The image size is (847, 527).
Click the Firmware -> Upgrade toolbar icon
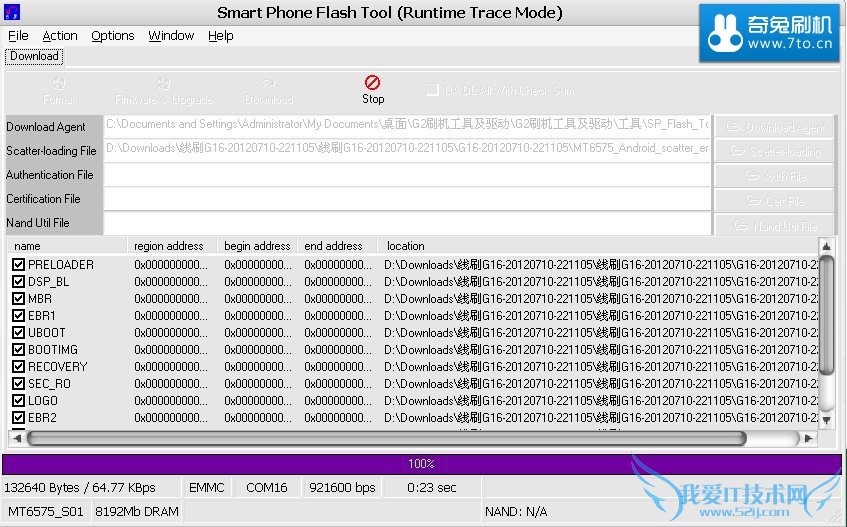click(x=164, y=84)
